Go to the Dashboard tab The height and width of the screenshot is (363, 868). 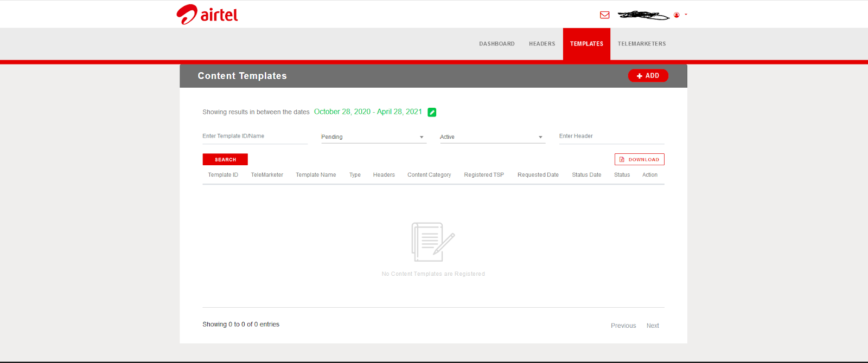point(496,44)
